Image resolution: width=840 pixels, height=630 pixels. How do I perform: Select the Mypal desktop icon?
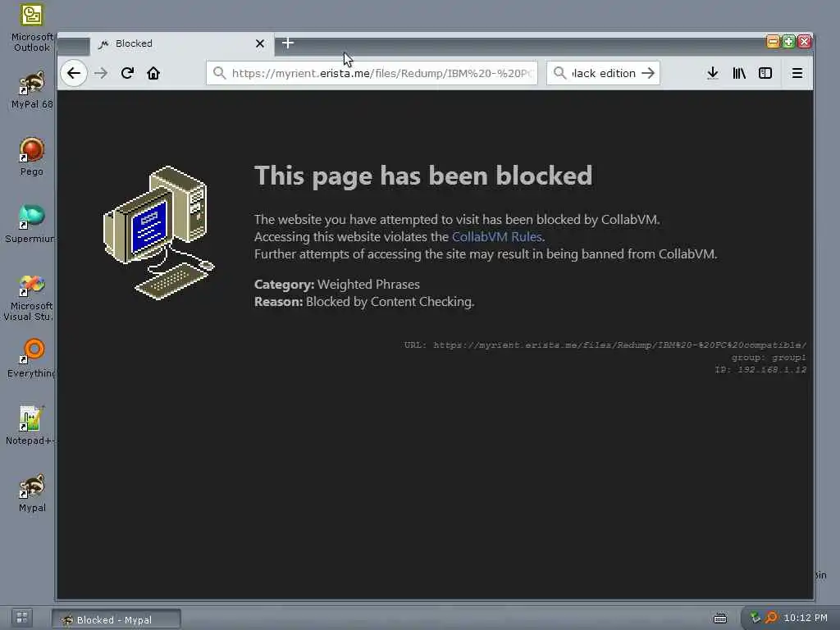click(x=32, y=493)
